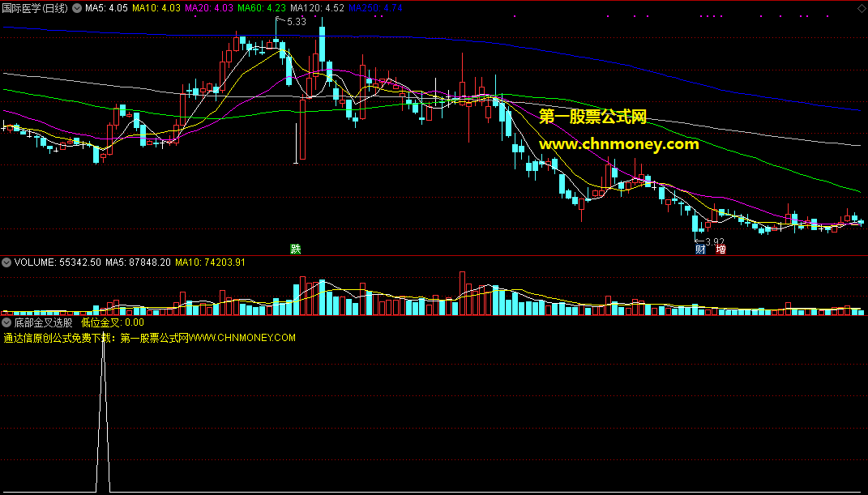
Task: Click the red 增 marker icon
Action: coord(720,250)
